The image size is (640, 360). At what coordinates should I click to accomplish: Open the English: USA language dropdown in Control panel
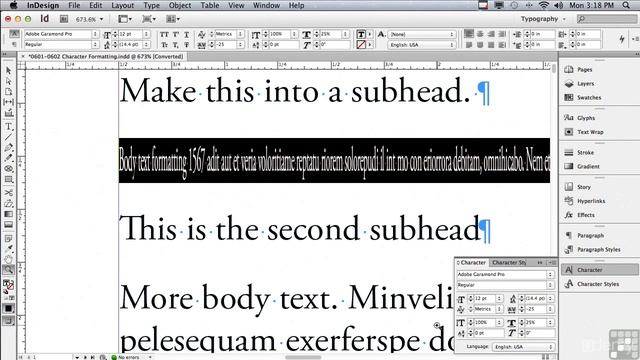tap(422, 44)
